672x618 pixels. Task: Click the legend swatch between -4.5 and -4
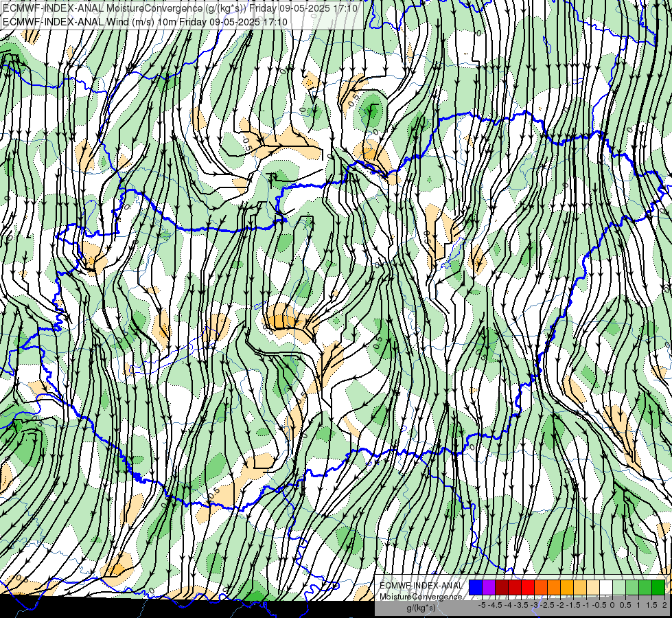tap(502, 587)
